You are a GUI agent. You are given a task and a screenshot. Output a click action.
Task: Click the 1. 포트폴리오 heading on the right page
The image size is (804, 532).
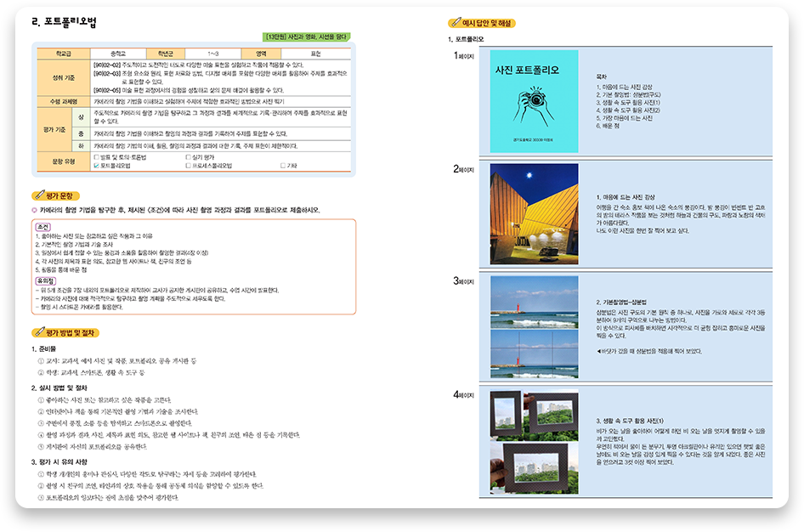click(x=466, y=39)
